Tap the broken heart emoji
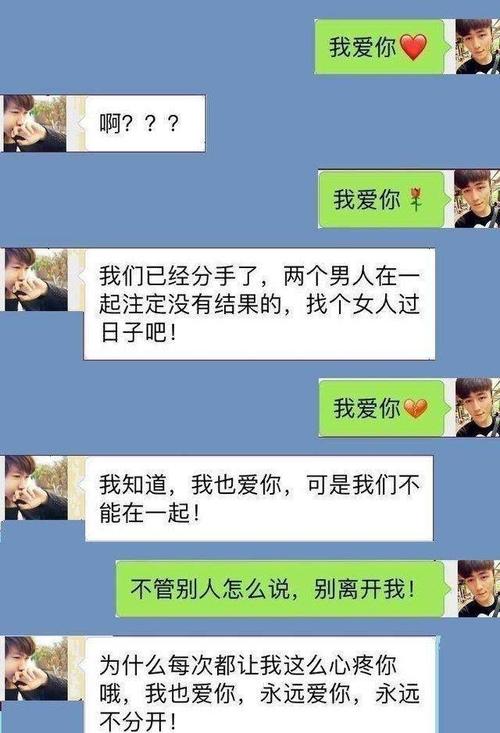The image size is (500, 733). point(415,409)
